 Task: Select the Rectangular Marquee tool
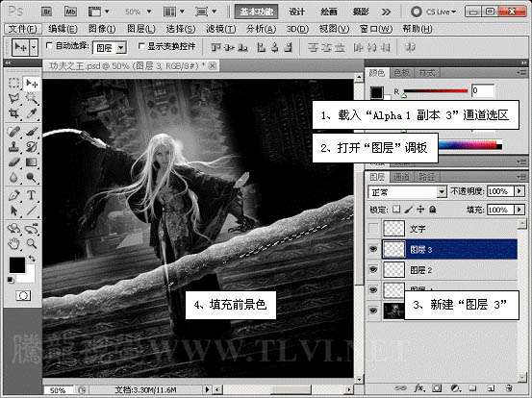pyautogui.click(x=13, y=83)
